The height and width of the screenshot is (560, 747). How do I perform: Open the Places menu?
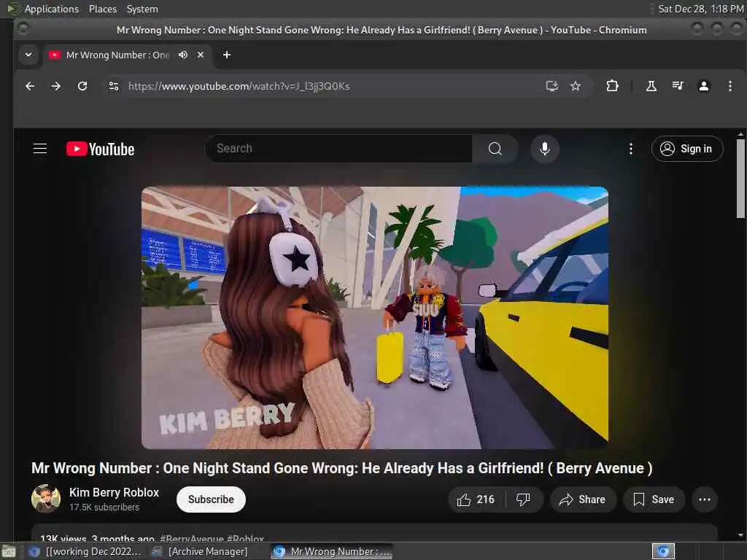[x=103, y=9]
